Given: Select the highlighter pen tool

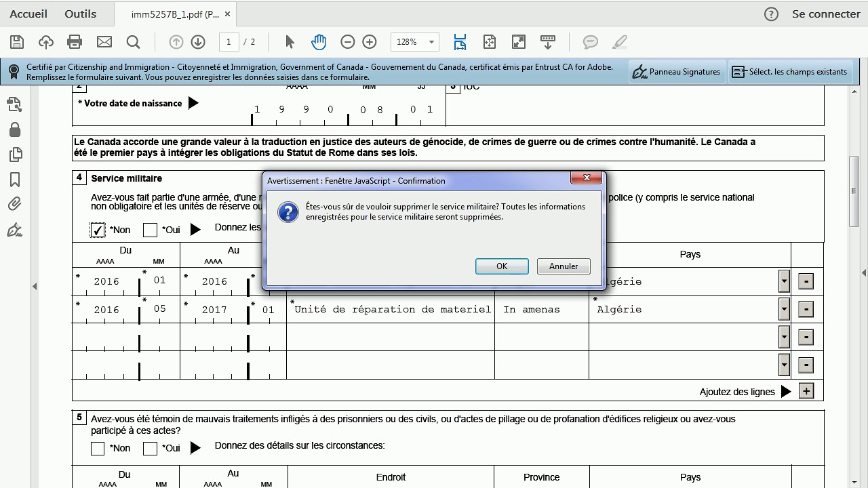Looking at the screenshot, I should click(619, 42).
